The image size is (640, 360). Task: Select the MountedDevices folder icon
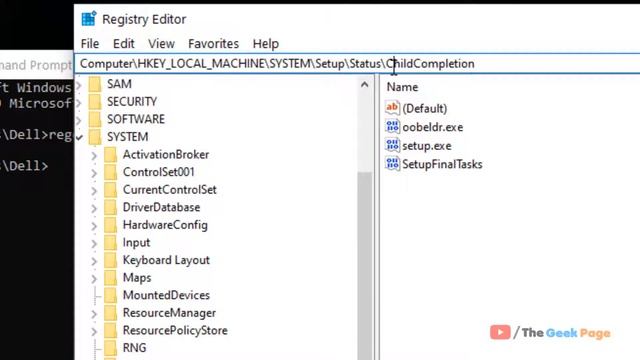[111, 295]
